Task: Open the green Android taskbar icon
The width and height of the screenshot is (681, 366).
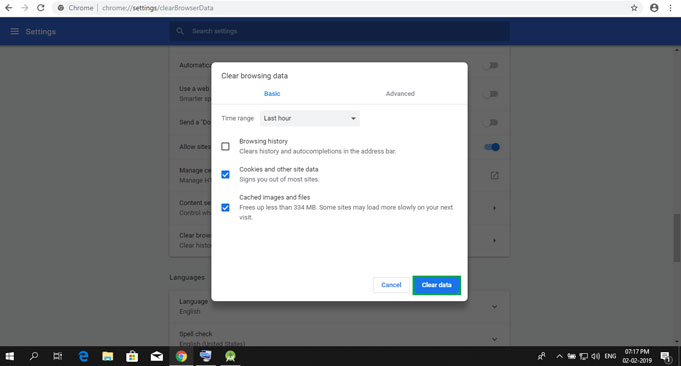Action: (230, 356)
